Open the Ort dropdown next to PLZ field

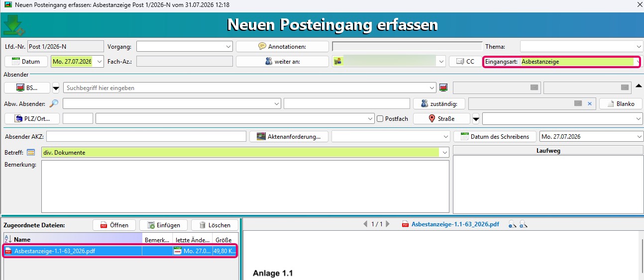[x=370, y=119]
